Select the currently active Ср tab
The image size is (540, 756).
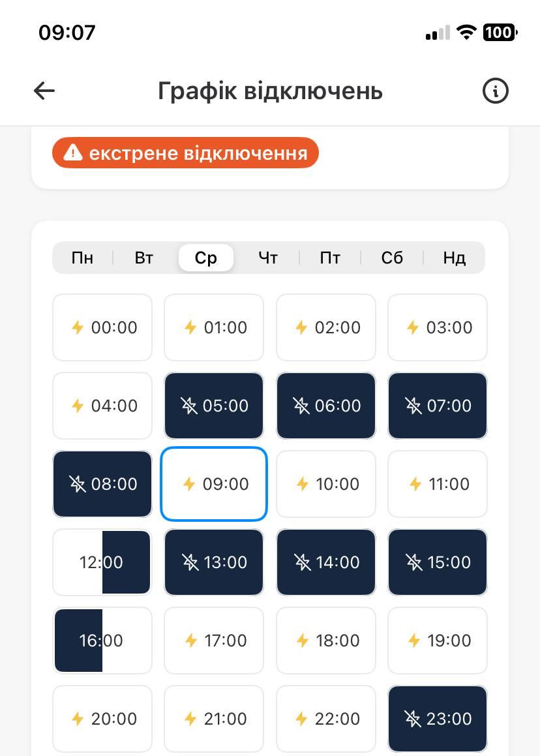pyautogui.click(x=206, y=258)
